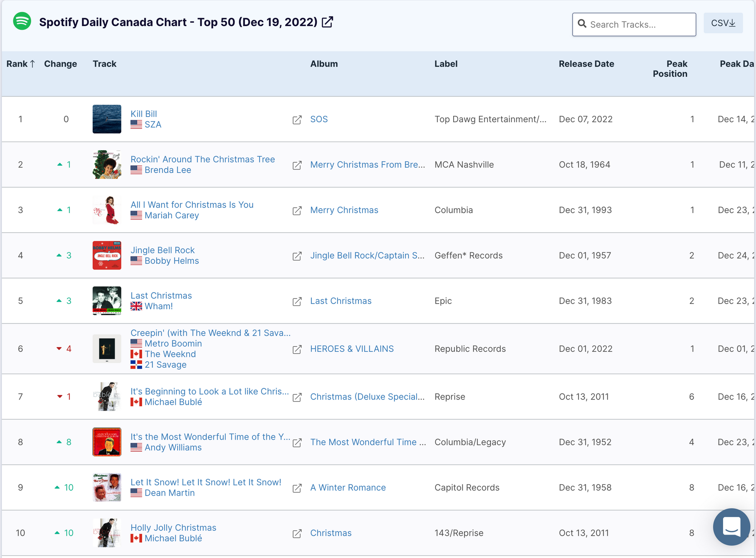
Task: Click Brenda Lee album cover thumbnail
Action: pos(107,165)
